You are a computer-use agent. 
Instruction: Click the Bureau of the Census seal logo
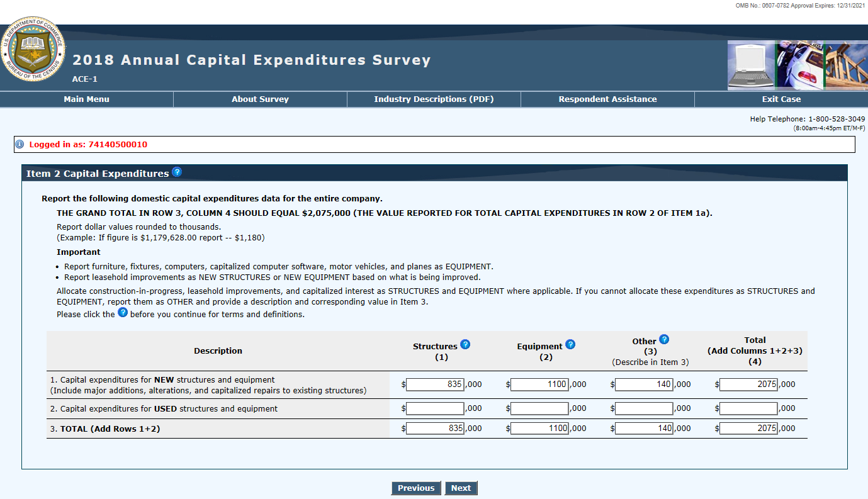pyautogui.click(x=32, y=50)
